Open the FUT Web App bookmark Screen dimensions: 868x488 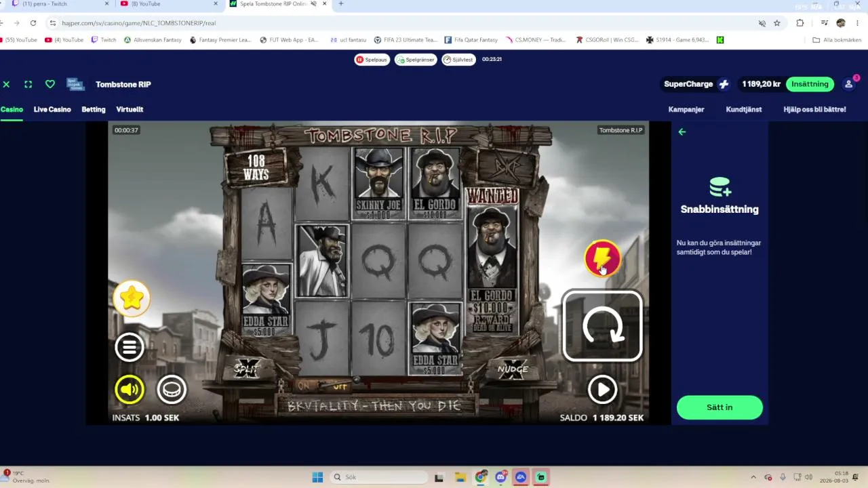click(x=290, y=40)
